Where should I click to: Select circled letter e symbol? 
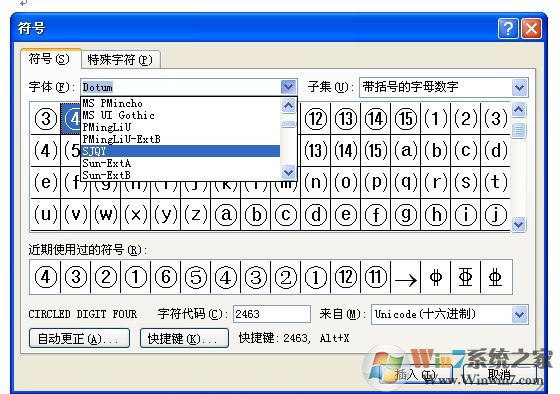[346, 214]
